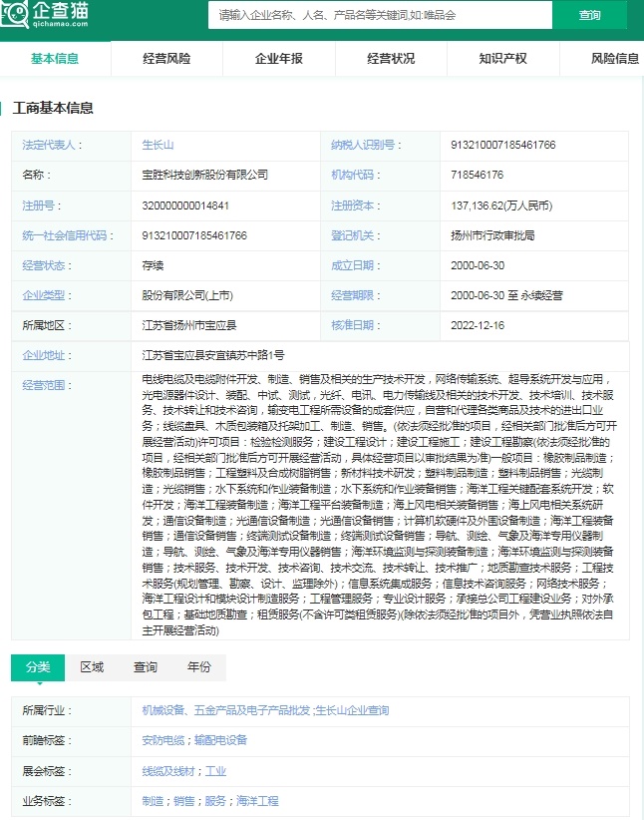
Task: Open legal representative 生长山 link
Action: (x=158, y=145)
